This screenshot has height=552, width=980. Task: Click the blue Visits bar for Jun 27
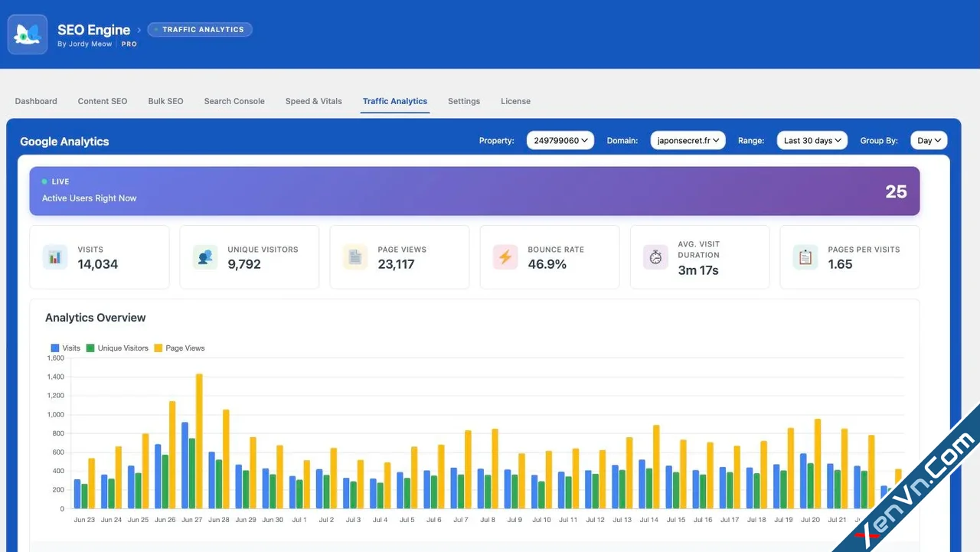tap(185, 465)
